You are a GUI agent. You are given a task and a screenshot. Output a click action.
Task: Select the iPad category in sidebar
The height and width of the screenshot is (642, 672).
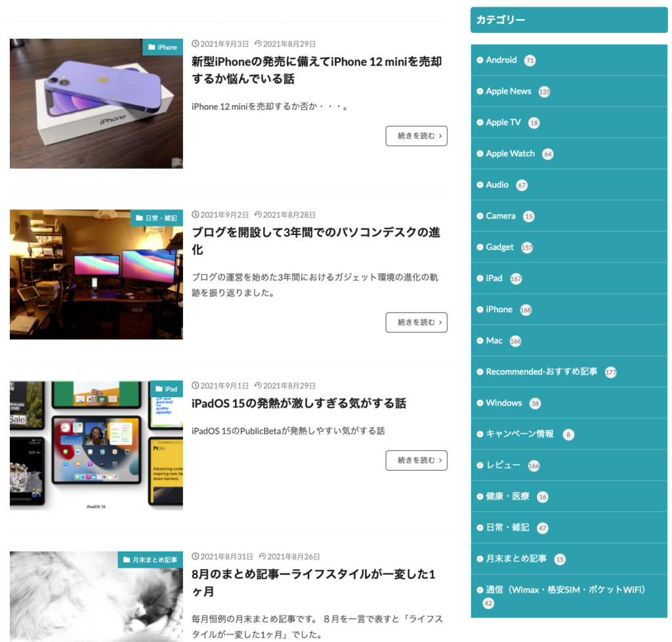(569, 278)
